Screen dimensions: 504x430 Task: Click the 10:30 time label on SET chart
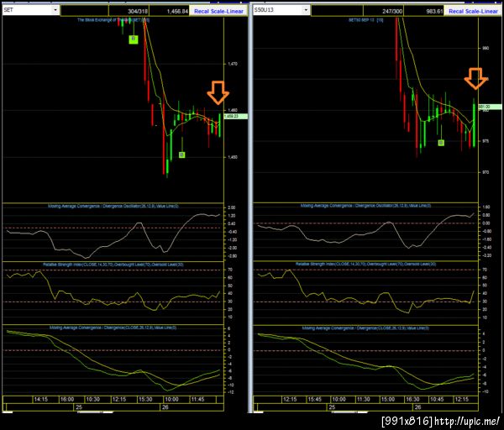pos(93,400)
